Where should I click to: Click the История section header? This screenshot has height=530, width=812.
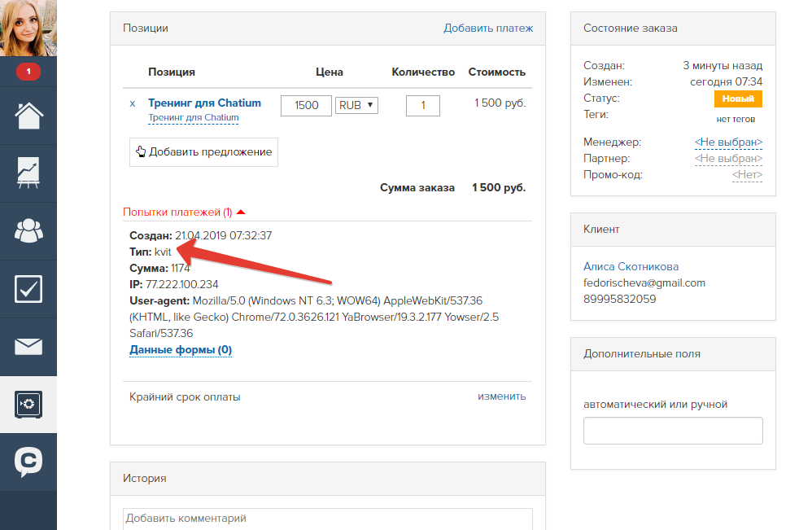point(328,478)
